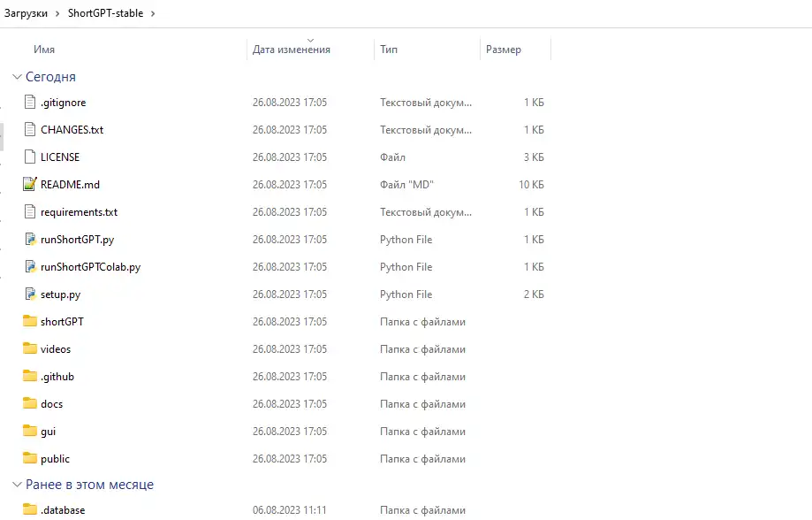Click the gui folder name
The image size is (812, 520).
[49, 432]
